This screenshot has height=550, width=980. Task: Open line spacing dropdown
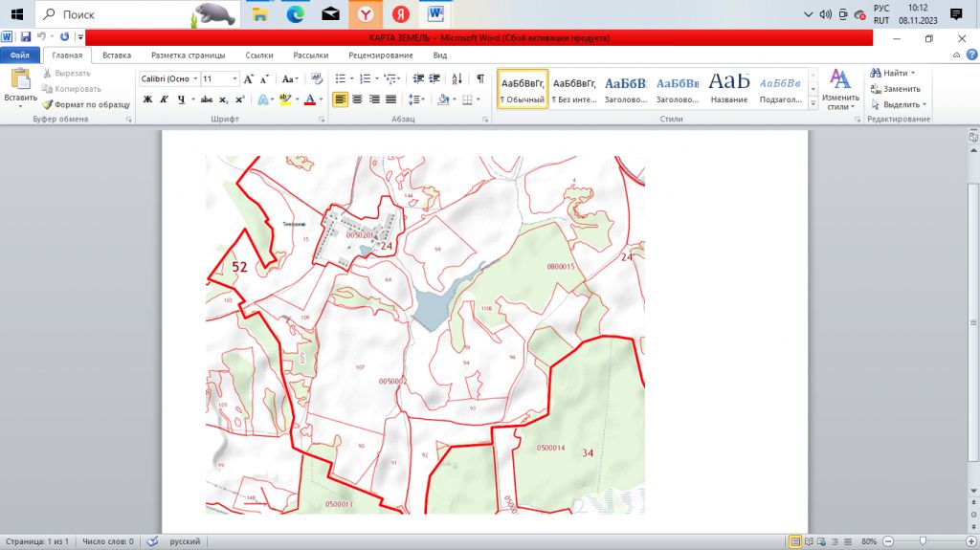point(416,99)
